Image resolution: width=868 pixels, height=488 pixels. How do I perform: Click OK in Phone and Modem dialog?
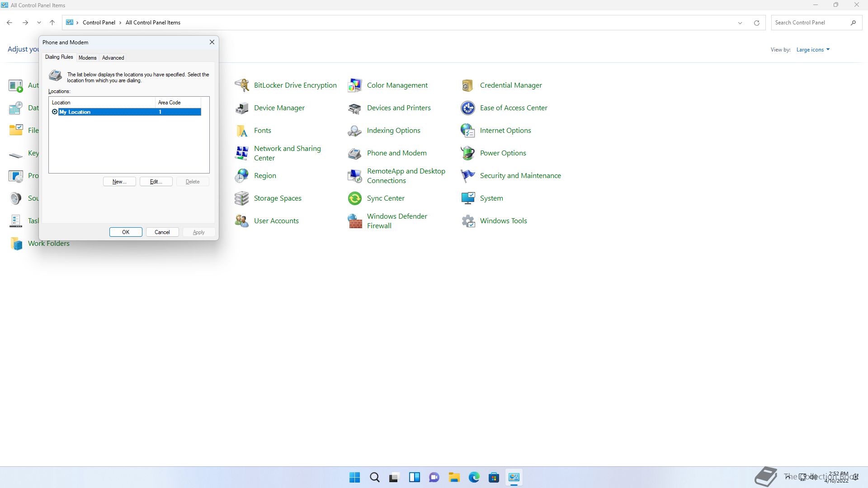126,232
